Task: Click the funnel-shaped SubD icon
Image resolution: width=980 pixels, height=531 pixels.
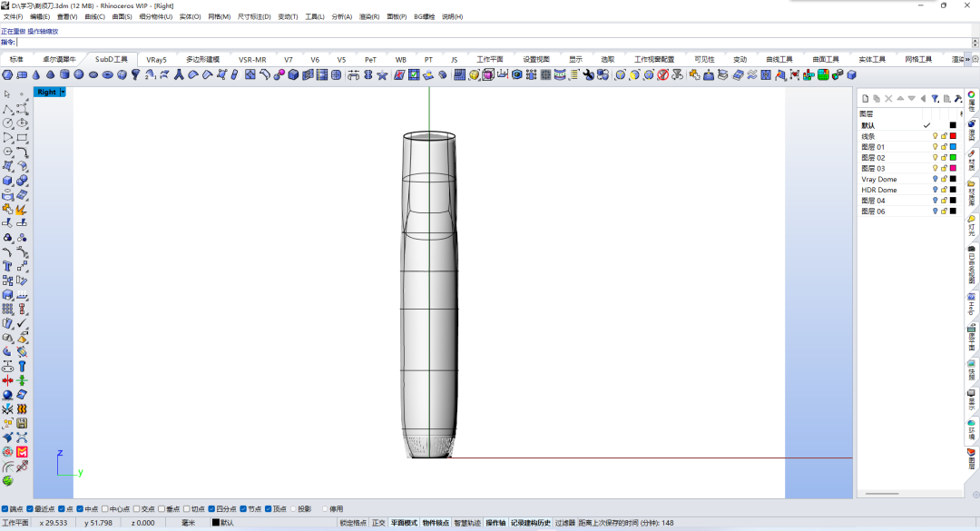Action: 135,75
